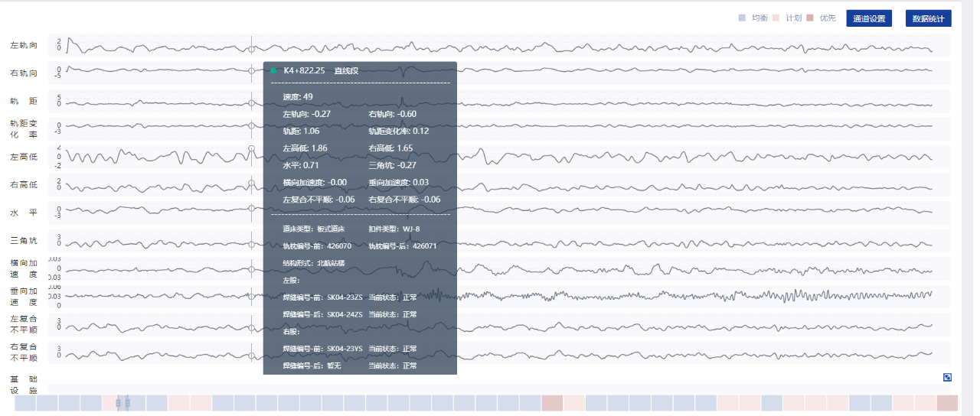Screen dimensions: 980x416
Task: Click the 轨距变化率 channel label
Action: 24,128
